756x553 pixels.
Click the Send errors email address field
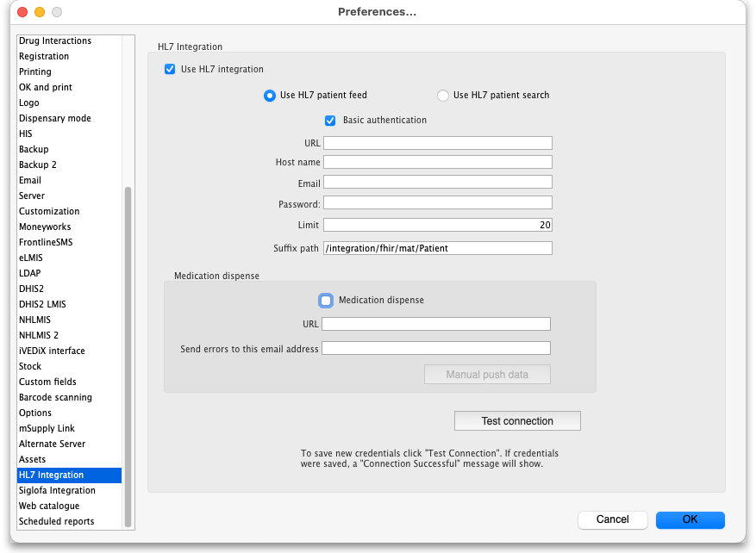coord(435,348)
